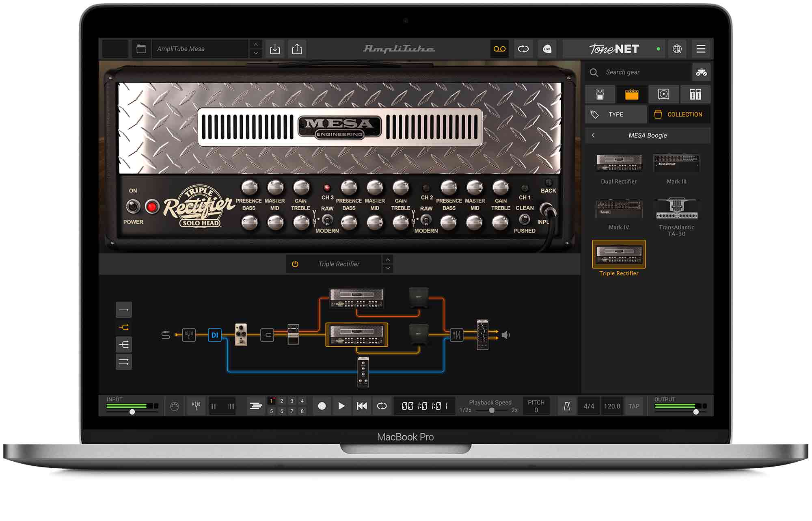The width and height of the screenshot is (812, 521).
Task: Choose the two-way split signal chain layout
Action: pos(124,327)
